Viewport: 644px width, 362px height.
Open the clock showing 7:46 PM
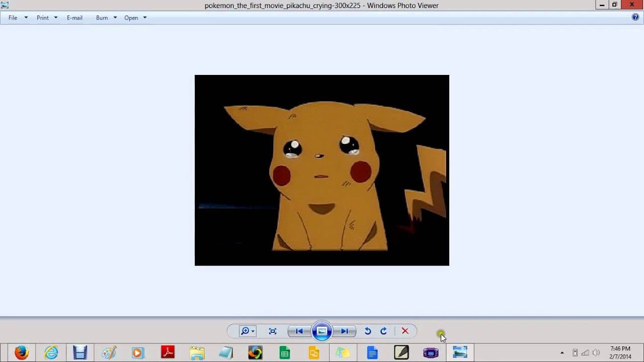coord(620,352)
